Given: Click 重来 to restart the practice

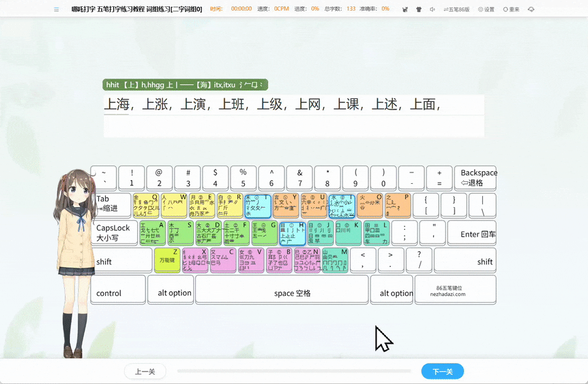Looking at the screenshot, I should (511, 9).
